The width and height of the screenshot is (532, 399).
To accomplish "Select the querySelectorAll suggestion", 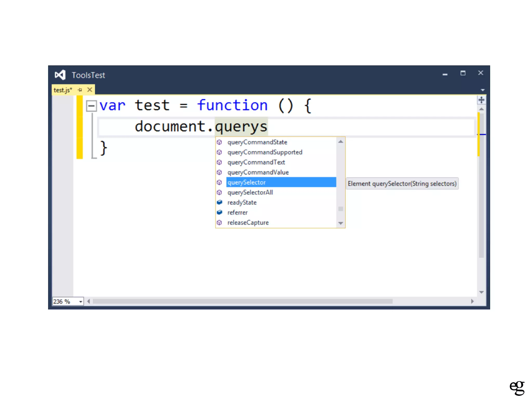I will 250,192.
